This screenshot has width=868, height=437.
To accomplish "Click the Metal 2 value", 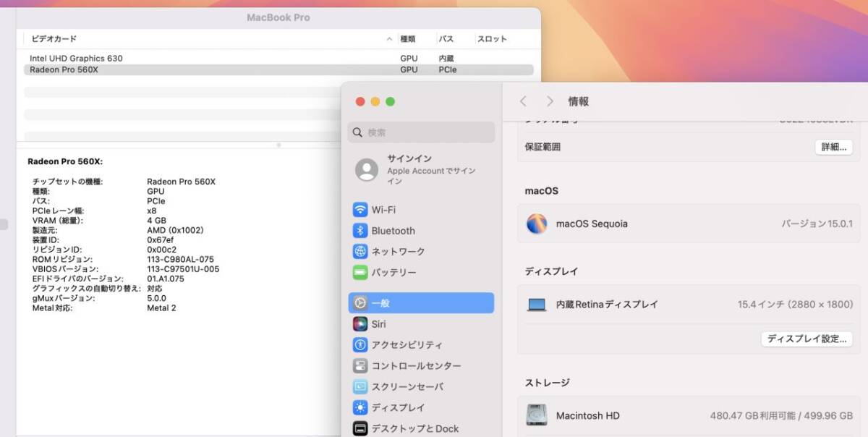I will click(161, 307).
